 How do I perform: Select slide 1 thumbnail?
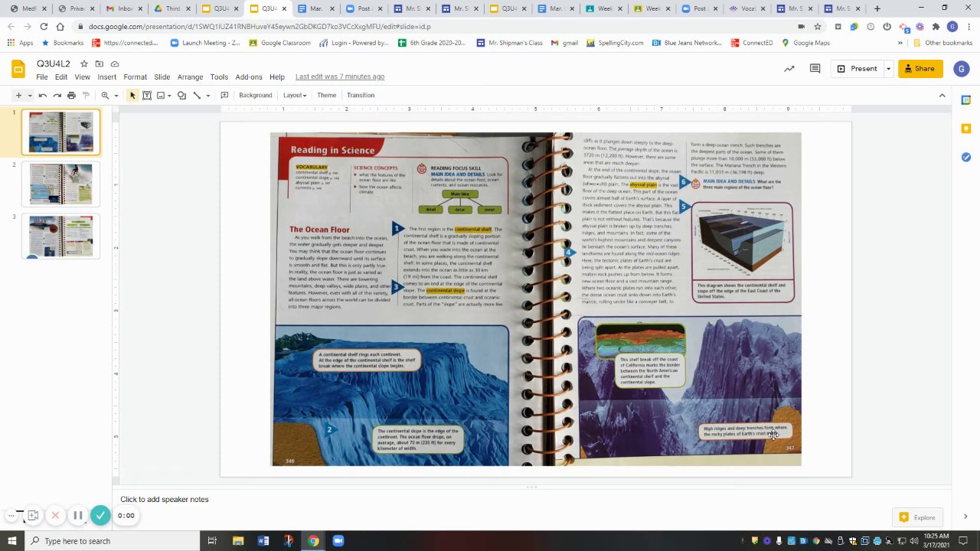tap(60, 132)
